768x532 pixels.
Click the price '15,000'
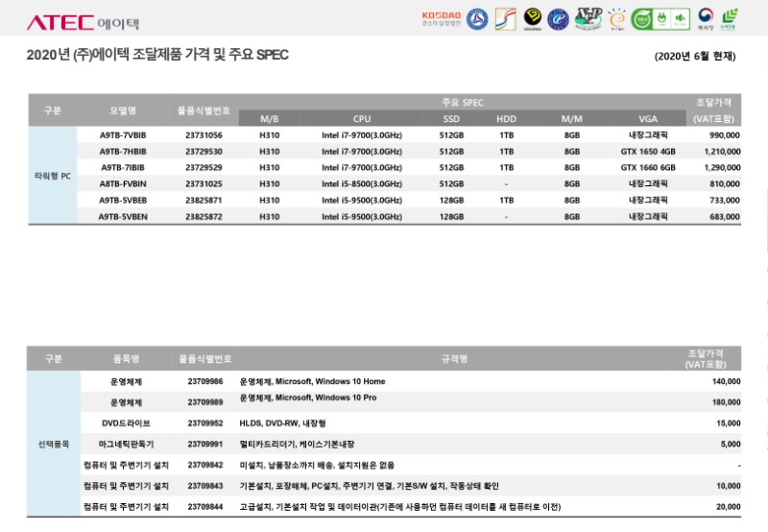(729, 423)
